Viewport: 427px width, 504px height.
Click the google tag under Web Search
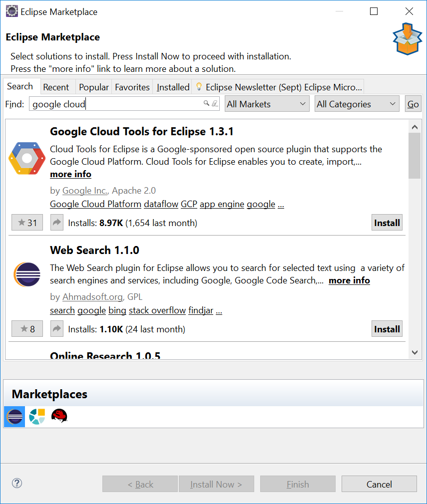pyautogui.click(x=92, y=310)
